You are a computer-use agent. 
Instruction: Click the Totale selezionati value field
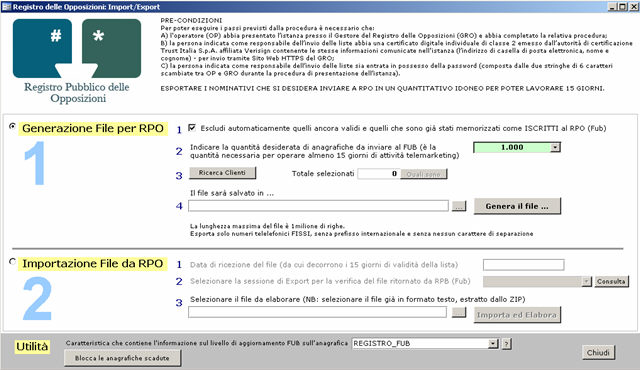tap(379, 174)
